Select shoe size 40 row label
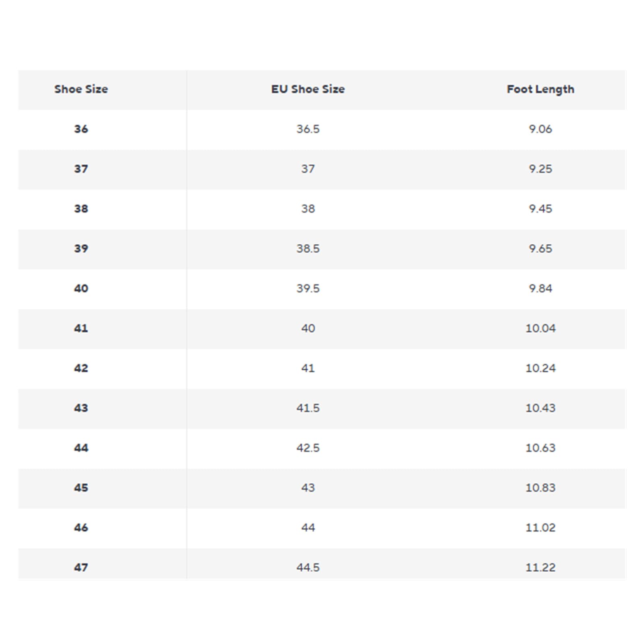The width and height of the screenshot is (644, 644). [x=81, y=288]
